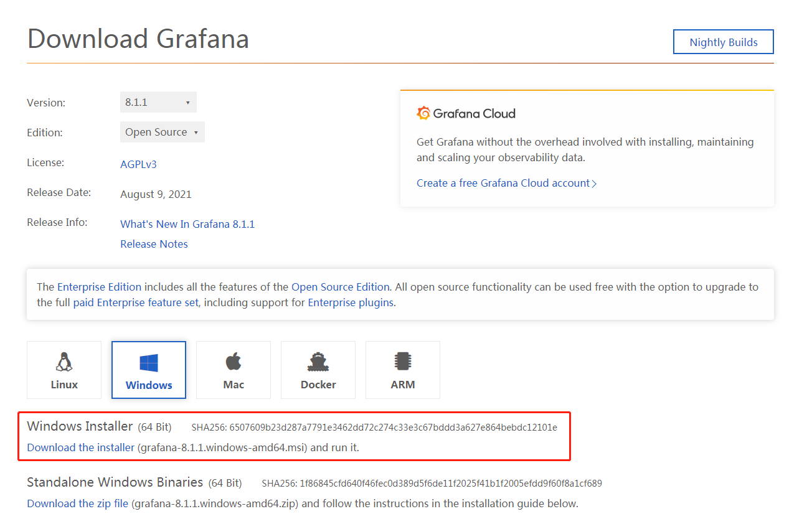Click the Release Info label
The width and height of the screenshot is (812, 519).
57,222
